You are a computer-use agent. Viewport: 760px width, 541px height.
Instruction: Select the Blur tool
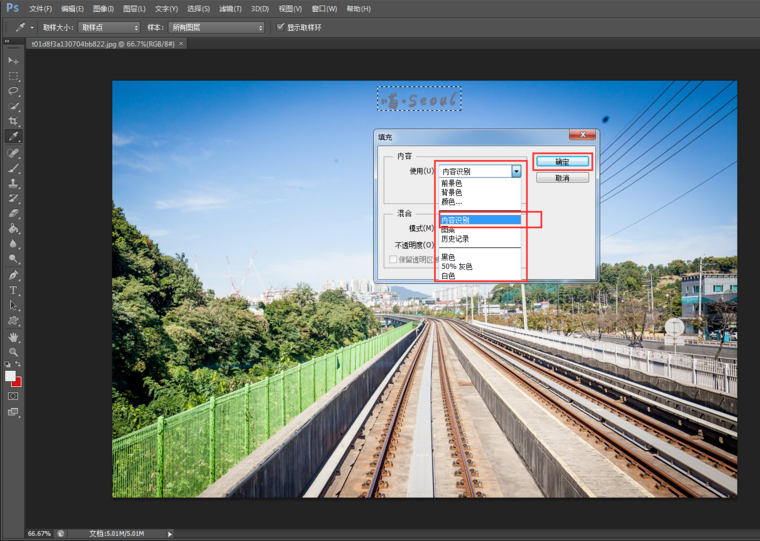coord(13,243)
